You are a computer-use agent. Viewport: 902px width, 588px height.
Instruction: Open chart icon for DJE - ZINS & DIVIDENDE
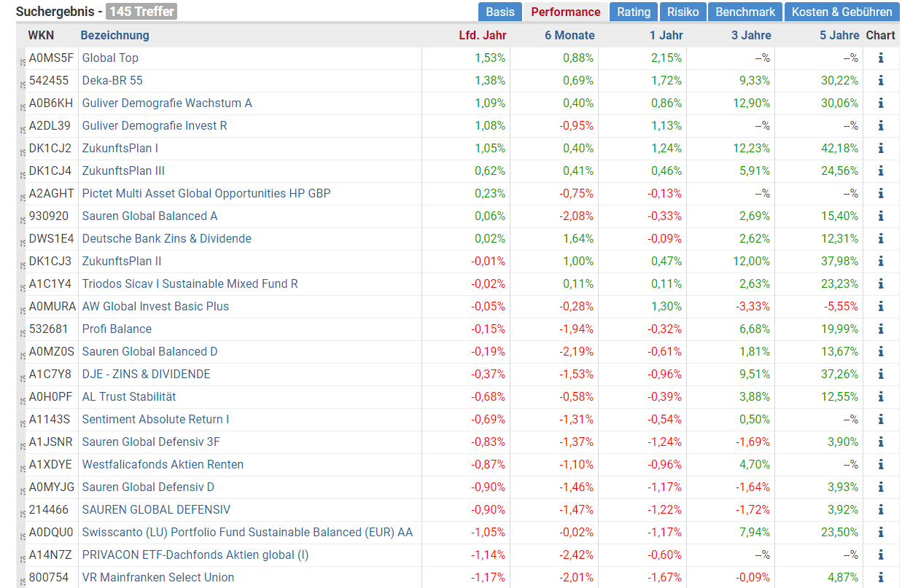tap(881, 375)
